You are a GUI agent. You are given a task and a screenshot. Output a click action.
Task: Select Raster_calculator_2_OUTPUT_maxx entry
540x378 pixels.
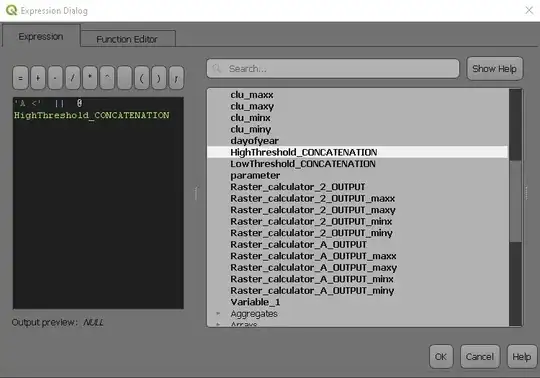pyautogui.click(x=313, y=198)
